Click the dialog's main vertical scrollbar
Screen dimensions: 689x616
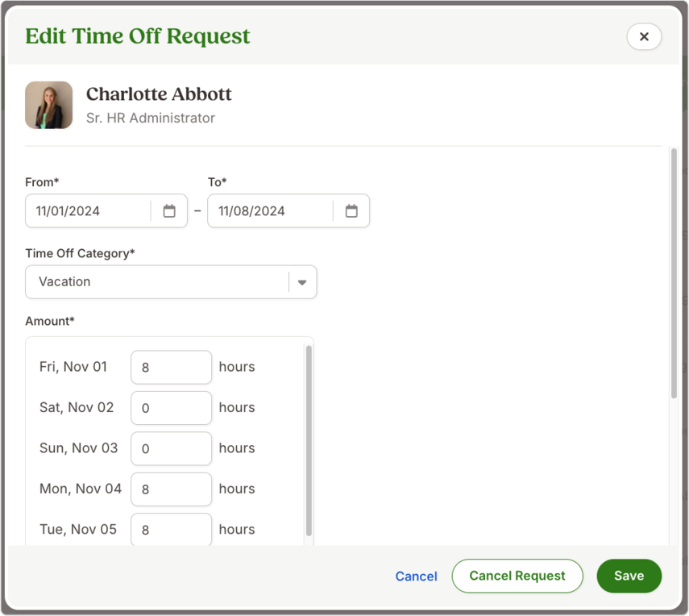674,273
